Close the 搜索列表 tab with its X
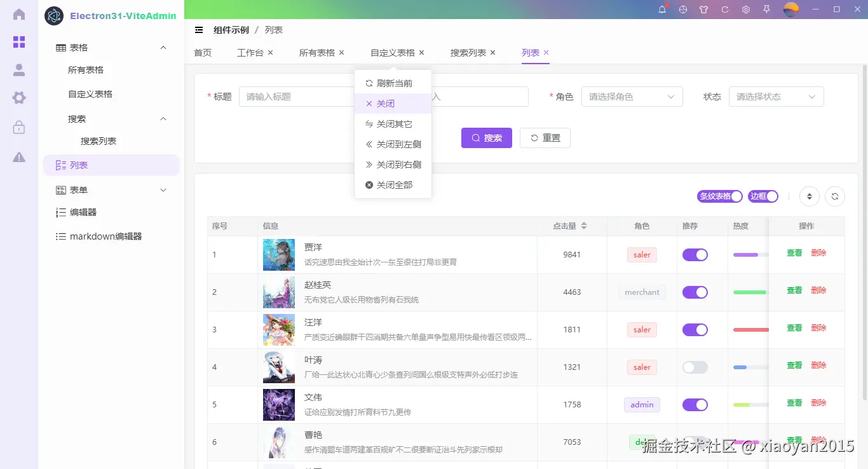Viewport: 868px width, 469px height. click(492, 53)
